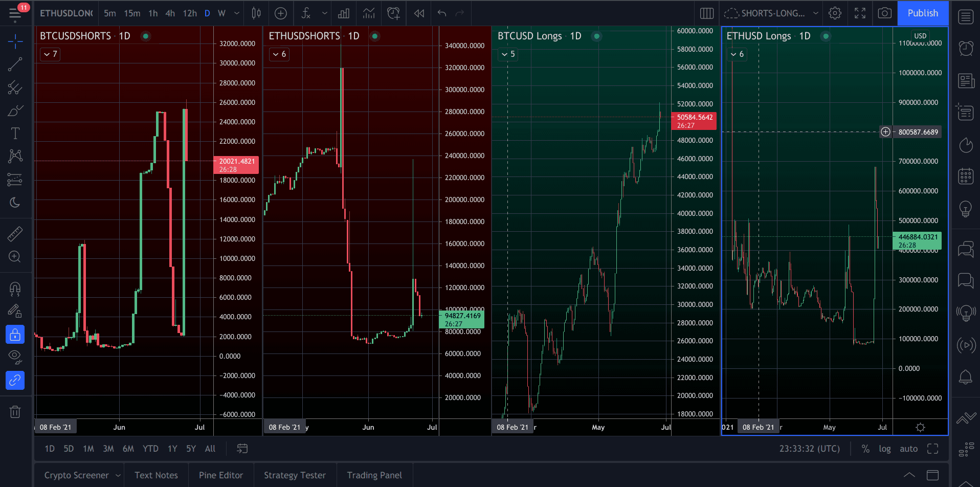This screenshot has width=980, height=487.
Task: Toggle auto scale for the chart
Action: (908, 449)
